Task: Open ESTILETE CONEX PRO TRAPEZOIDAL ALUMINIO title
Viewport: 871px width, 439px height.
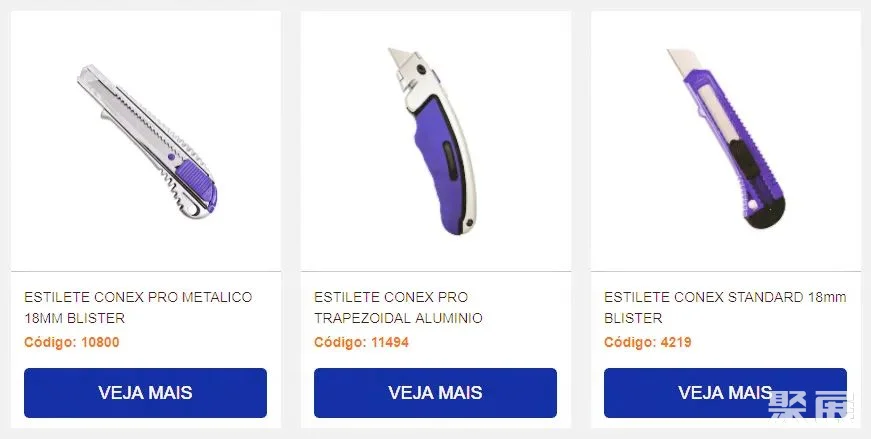Action: coord(398,307)
